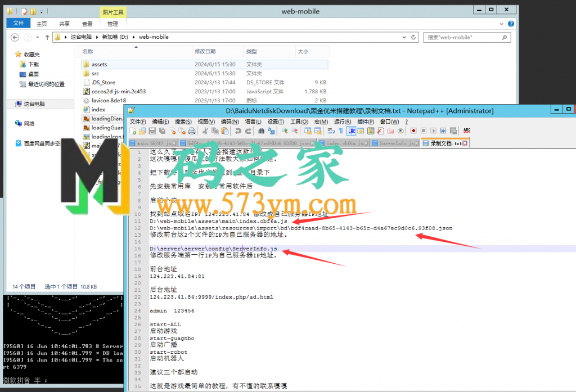Zoom out using the Notepad++ toolbar
576x392 pixels.
294,131
